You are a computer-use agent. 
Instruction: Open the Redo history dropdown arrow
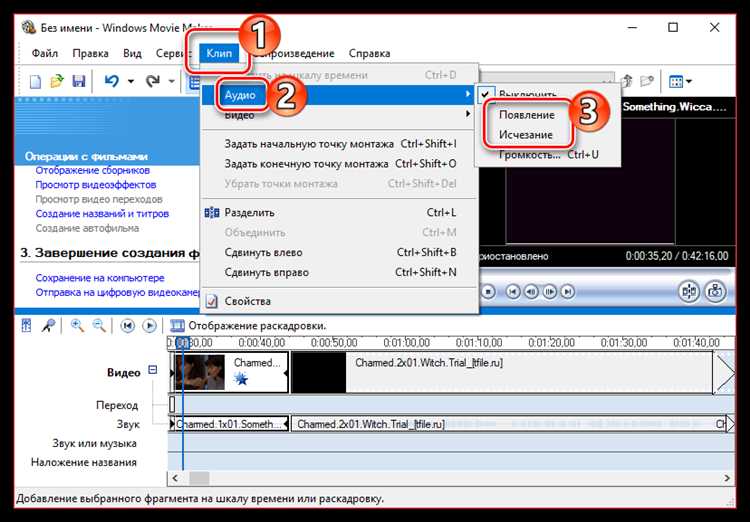[x=171, y=81]
